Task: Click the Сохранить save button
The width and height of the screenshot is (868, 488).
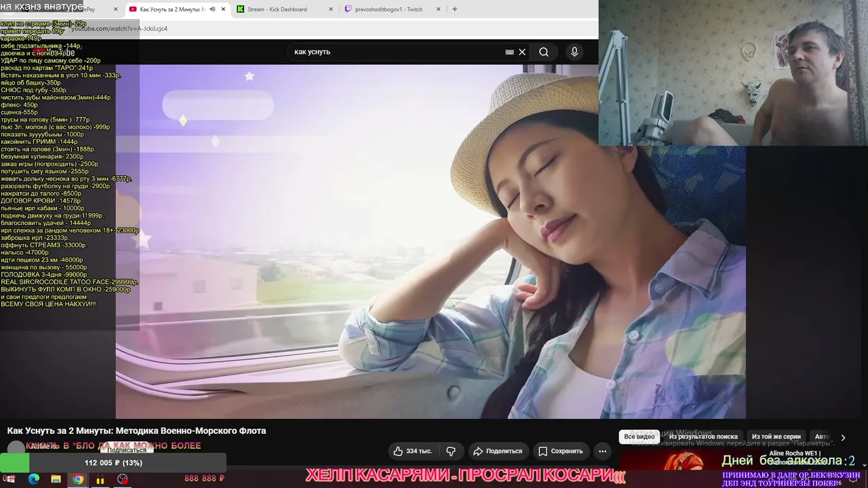Action: (561, 451)
